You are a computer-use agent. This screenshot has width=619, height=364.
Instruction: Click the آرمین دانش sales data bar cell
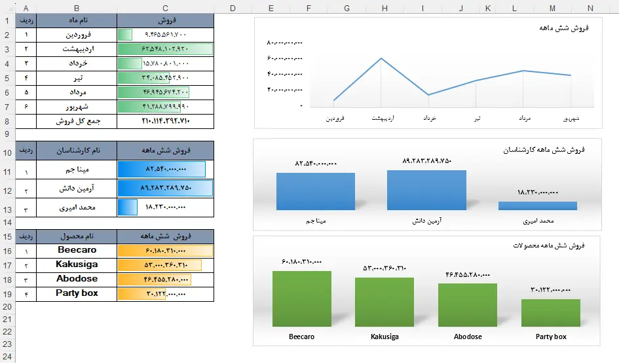165,189
